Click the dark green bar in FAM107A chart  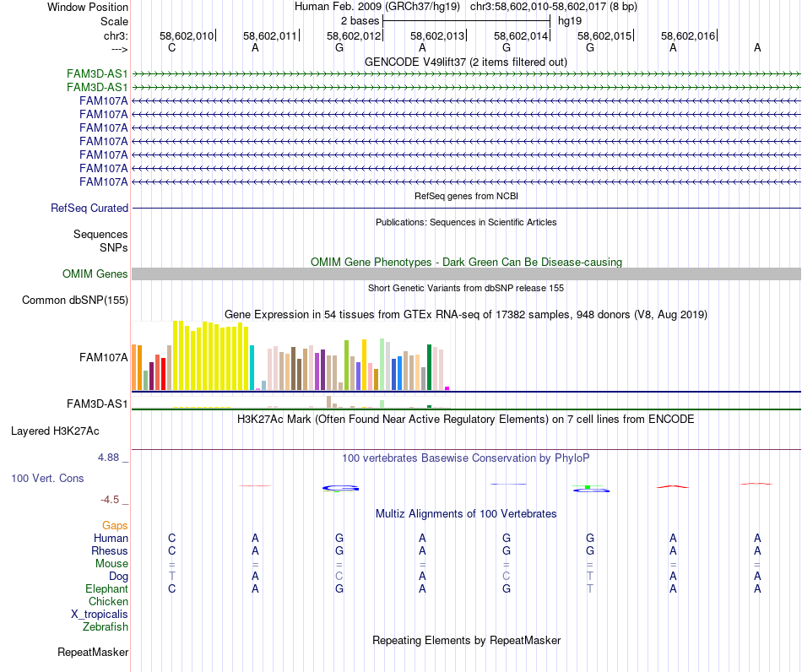click(429, 367)
